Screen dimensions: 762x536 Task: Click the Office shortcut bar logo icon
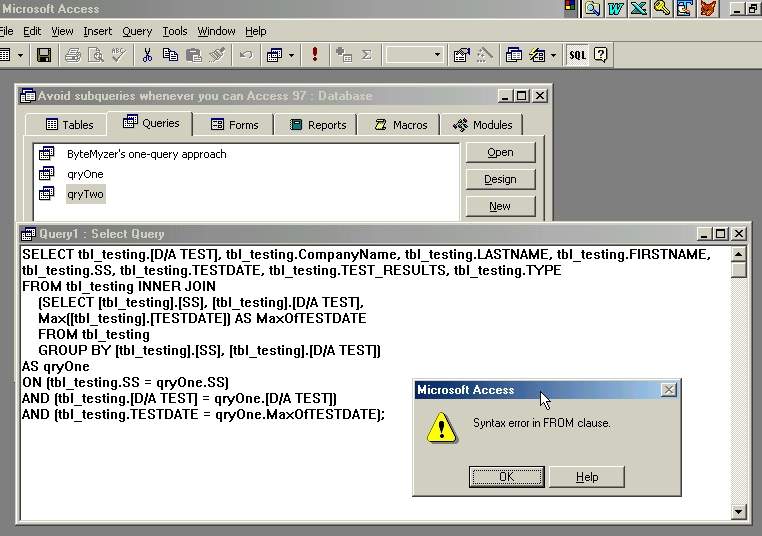pyautogui.click(x=570, y=7)
